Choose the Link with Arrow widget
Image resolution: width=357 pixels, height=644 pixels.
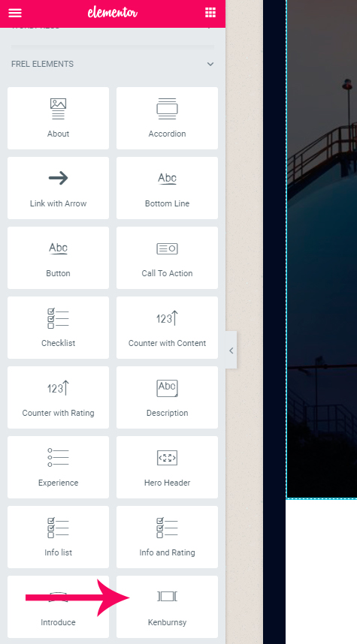[x=58, y=188]
